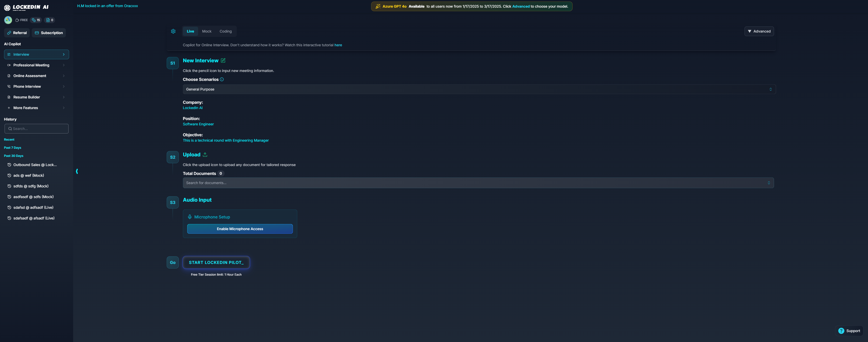Open Resume Builder in sidebar
Screen dimensions: 868x342
(36, 97)
